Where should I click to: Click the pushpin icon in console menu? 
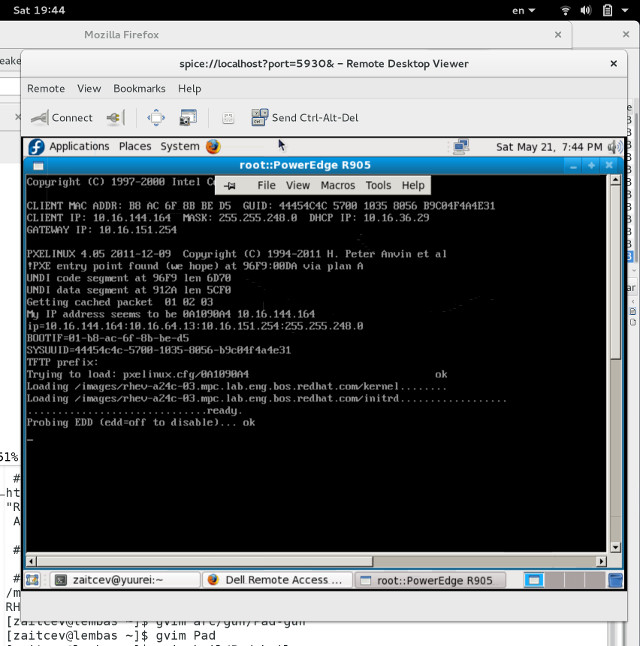pyautogui.click(x=230, y=186)
